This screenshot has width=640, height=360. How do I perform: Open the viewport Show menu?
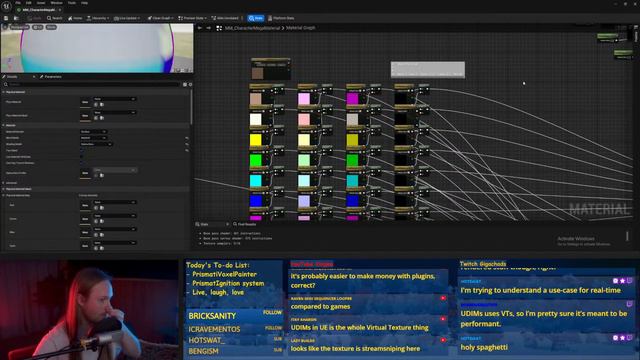click(51, 27)
